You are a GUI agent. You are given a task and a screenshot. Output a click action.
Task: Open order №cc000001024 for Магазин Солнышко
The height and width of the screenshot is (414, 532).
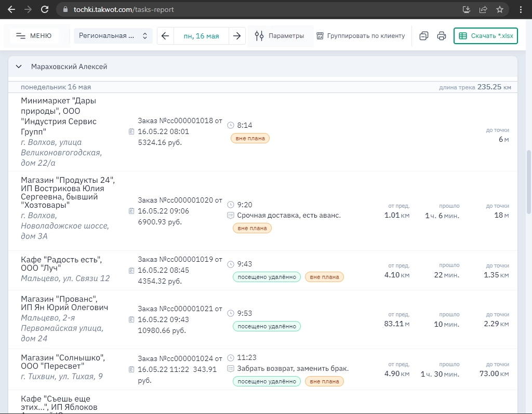(x=179, y=358)
